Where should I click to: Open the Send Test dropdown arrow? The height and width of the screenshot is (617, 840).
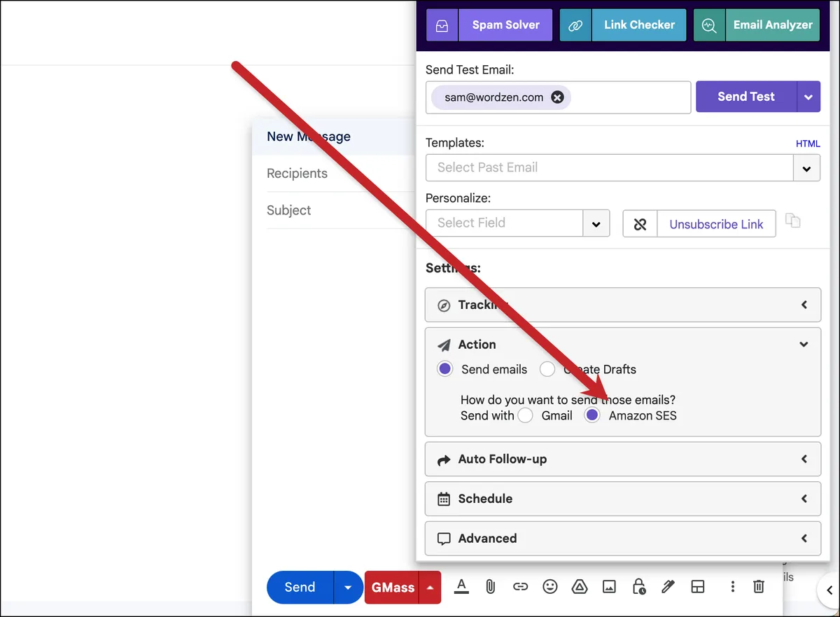point(808,97)
